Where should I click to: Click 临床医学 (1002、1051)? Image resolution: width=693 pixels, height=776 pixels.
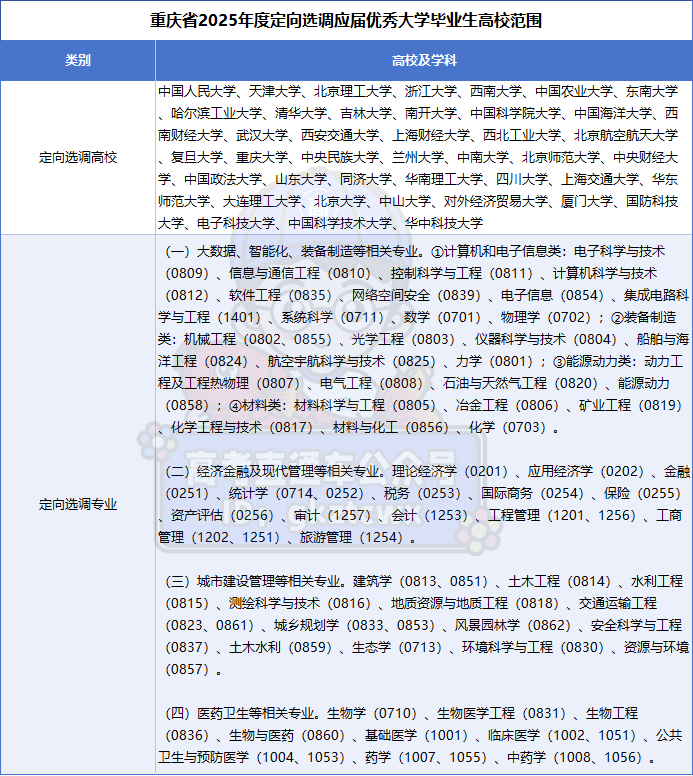pyautogui.click(x=562, y=735)
